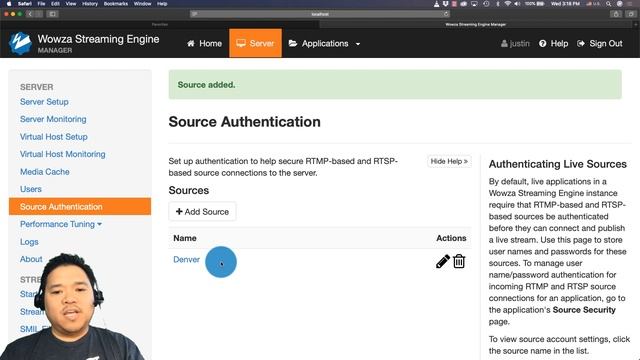Open the Logs page
The height and width of the screenshot is (360, 640).
point(29,242)
